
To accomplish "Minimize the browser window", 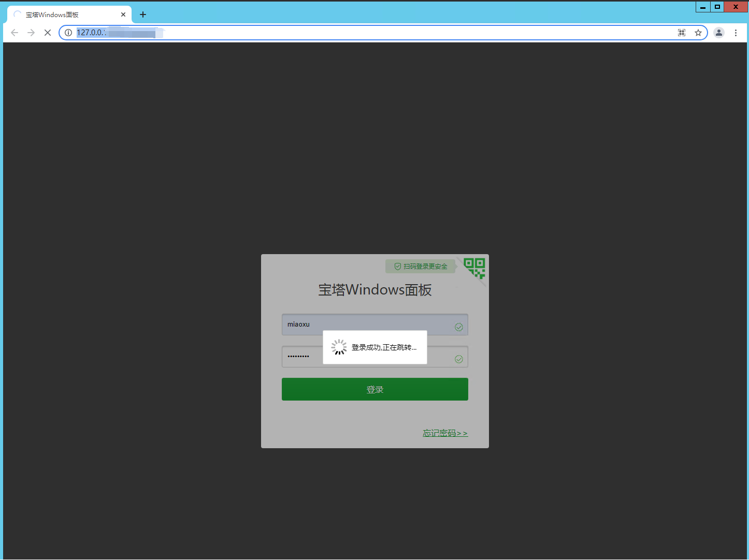I will pyautogui.click(x=703, y=7).
